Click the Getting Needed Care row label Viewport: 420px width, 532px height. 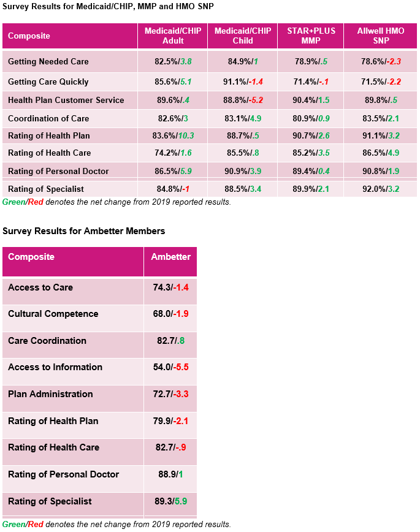point(48,61)
